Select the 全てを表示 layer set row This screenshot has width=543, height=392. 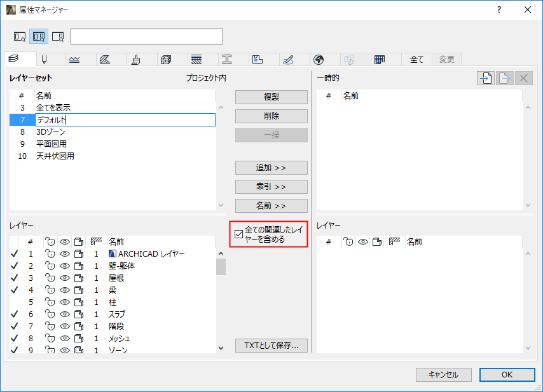click(x=113, y=107)
